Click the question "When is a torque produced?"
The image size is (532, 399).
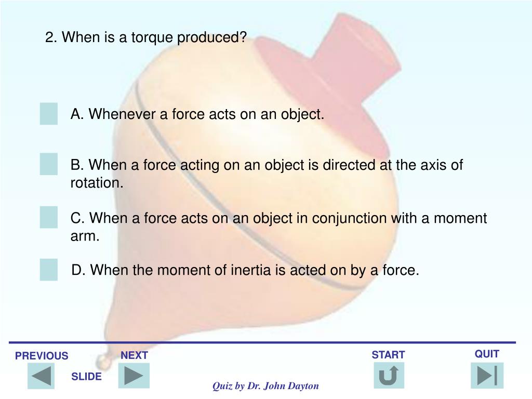(146, 37)
